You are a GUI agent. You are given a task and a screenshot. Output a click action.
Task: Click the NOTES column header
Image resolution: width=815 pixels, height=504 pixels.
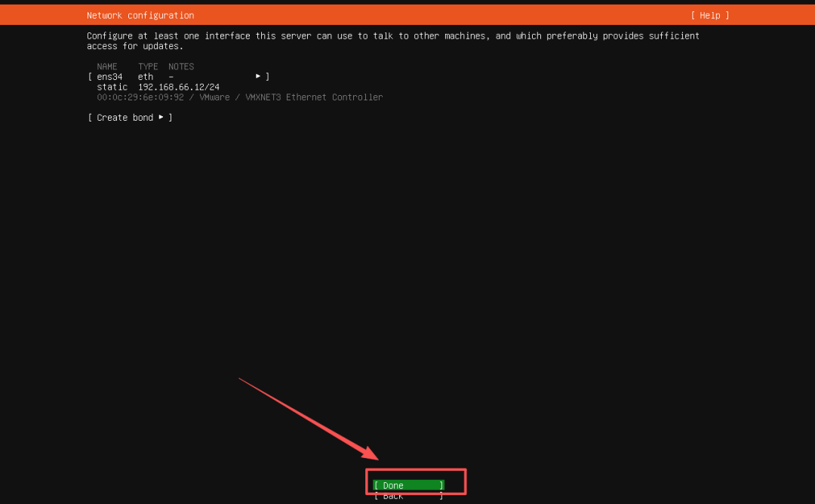pyautogui.click(x=181, y=66)
